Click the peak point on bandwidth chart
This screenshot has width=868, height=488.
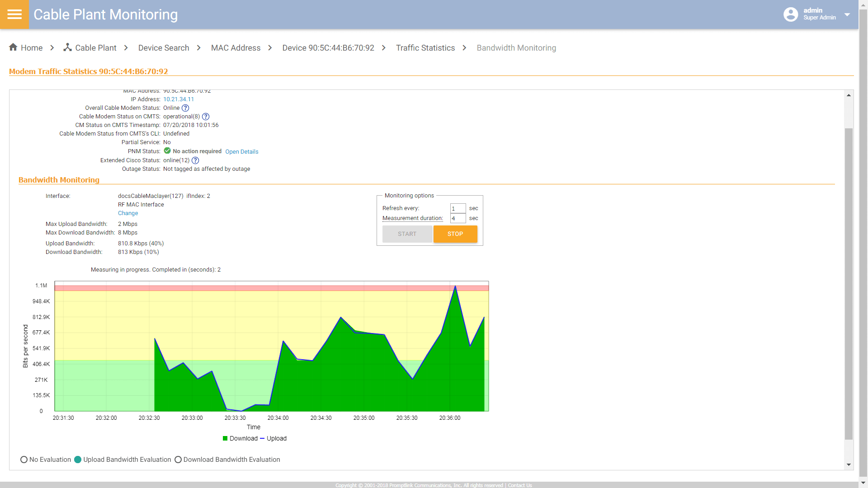pos(455,286)
